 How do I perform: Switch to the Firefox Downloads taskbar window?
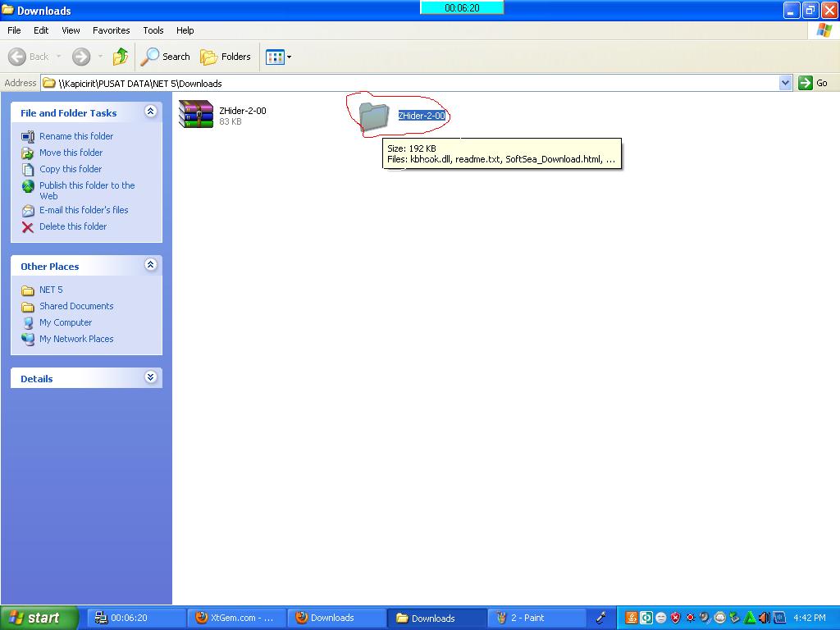[337, 618]
